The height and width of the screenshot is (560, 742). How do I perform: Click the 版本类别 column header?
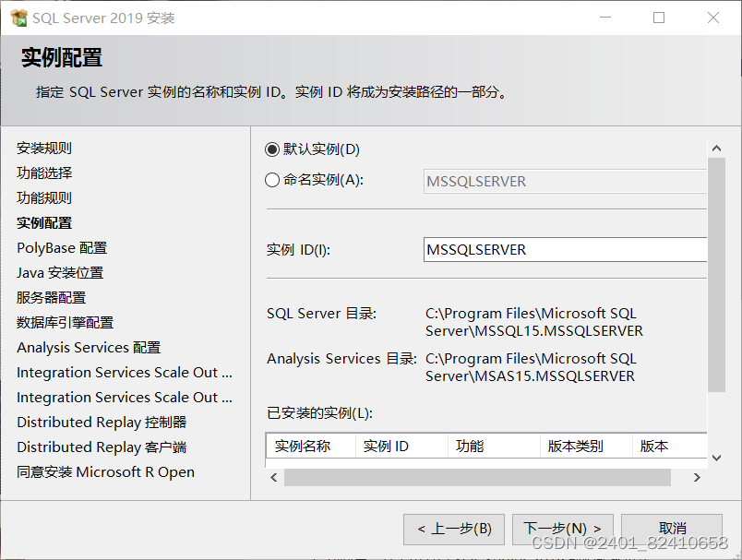[x=586, y=446]
